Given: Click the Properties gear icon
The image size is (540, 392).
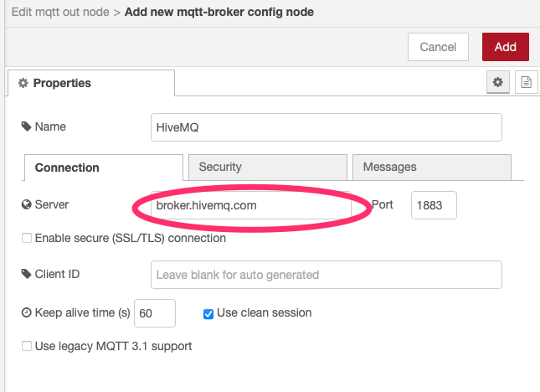Looking at the screenshot, I should (23, 83).
